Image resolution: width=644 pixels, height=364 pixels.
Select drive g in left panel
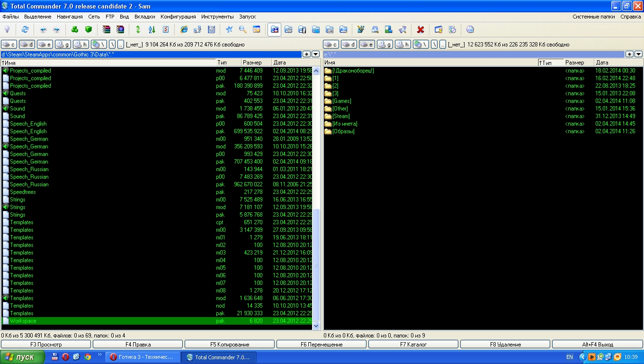pos(63,45)
